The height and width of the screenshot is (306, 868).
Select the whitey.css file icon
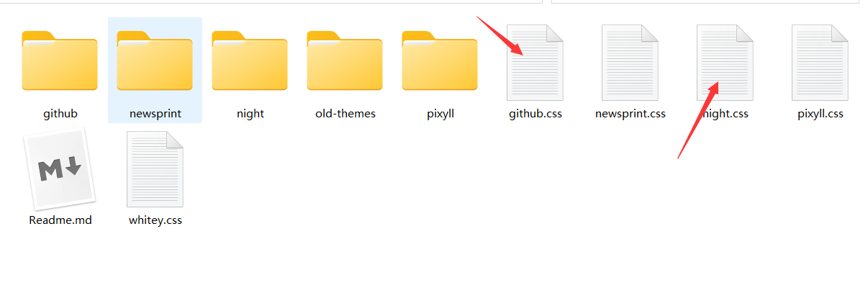[155, 169]
